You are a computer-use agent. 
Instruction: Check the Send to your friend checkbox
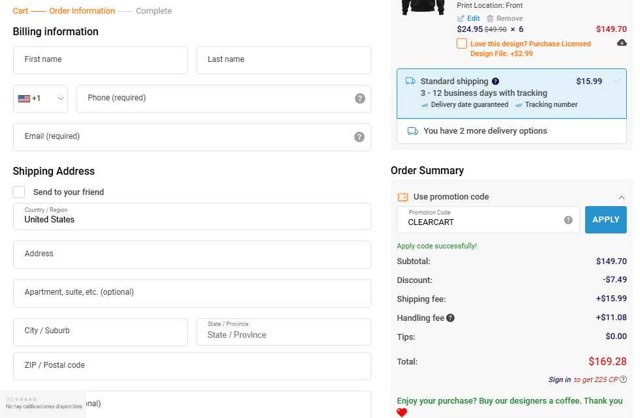coord(19,192)
